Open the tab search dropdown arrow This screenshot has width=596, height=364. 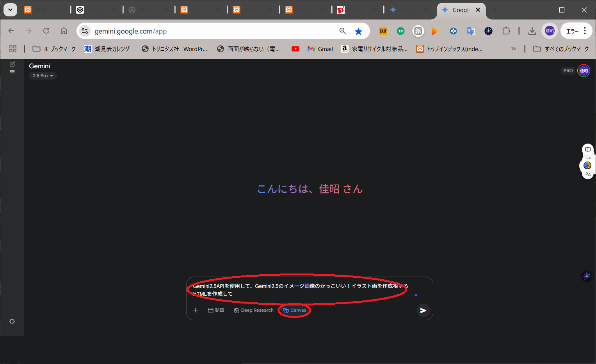click(10, 10)
